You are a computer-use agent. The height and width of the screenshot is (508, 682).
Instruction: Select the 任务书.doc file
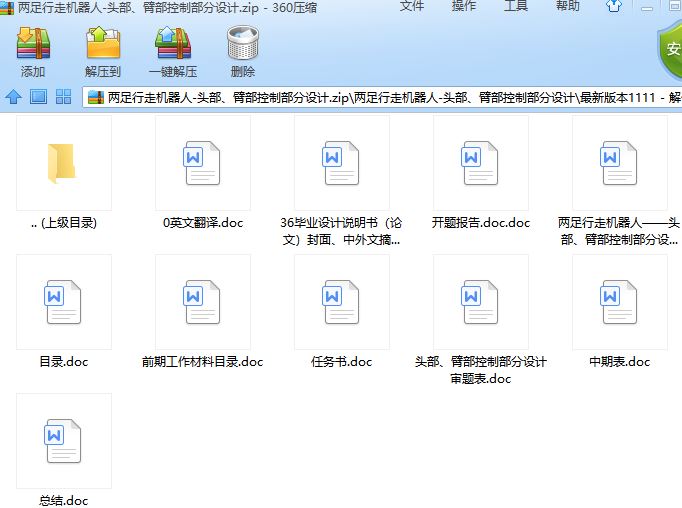(342, 303)
